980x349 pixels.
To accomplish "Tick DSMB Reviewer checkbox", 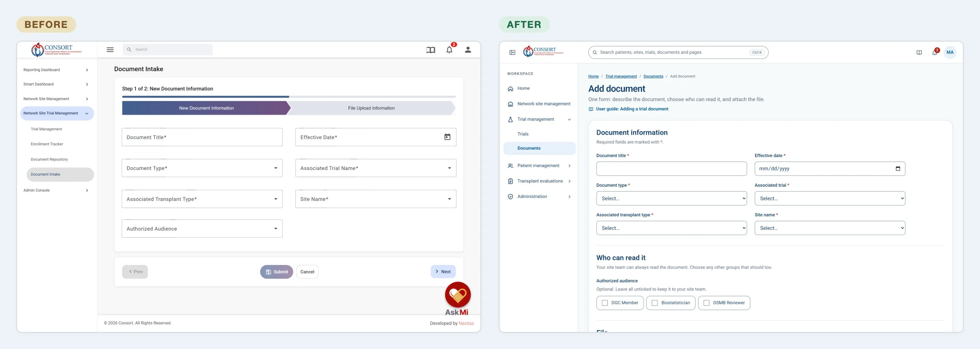I will [706, 303].
